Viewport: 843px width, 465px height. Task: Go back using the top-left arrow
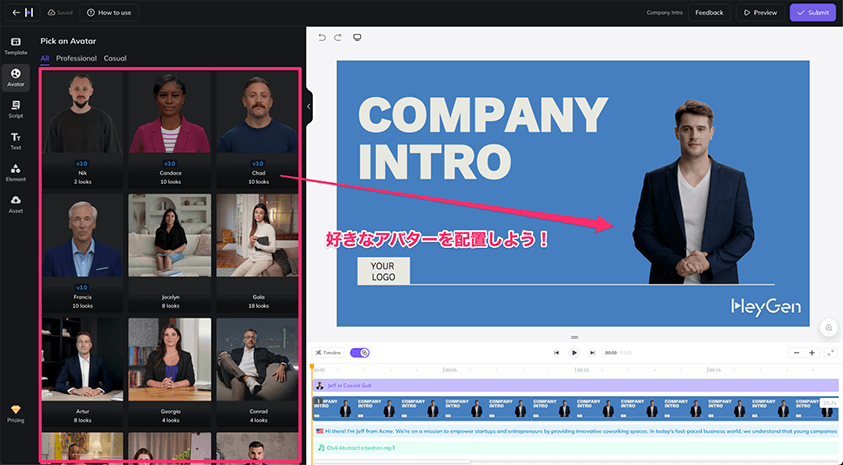pos(17,12)
